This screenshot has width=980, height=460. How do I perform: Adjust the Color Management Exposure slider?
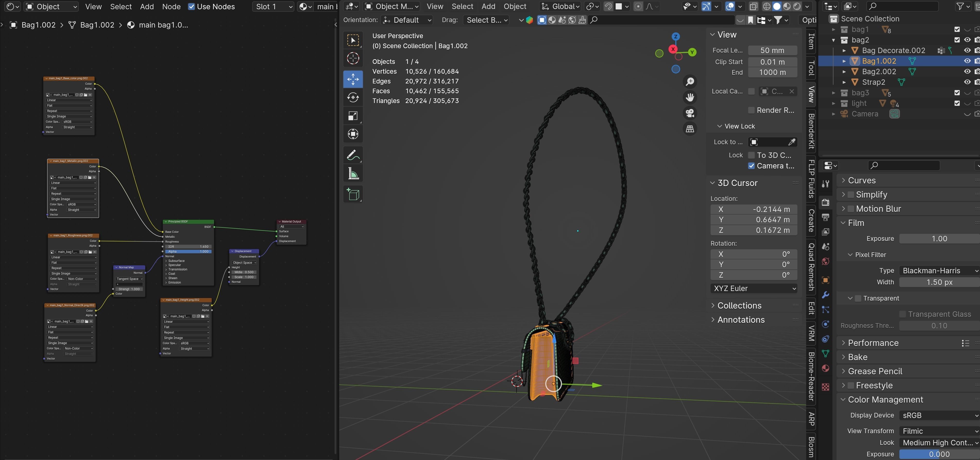coord(939,454)
